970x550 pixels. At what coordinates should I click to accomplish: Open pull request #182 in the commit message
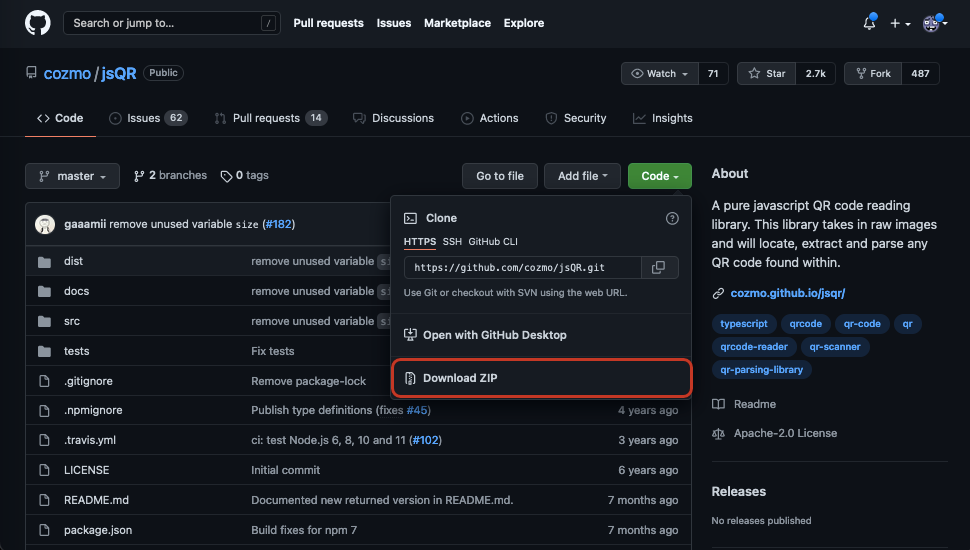click(x=278, y=224)
